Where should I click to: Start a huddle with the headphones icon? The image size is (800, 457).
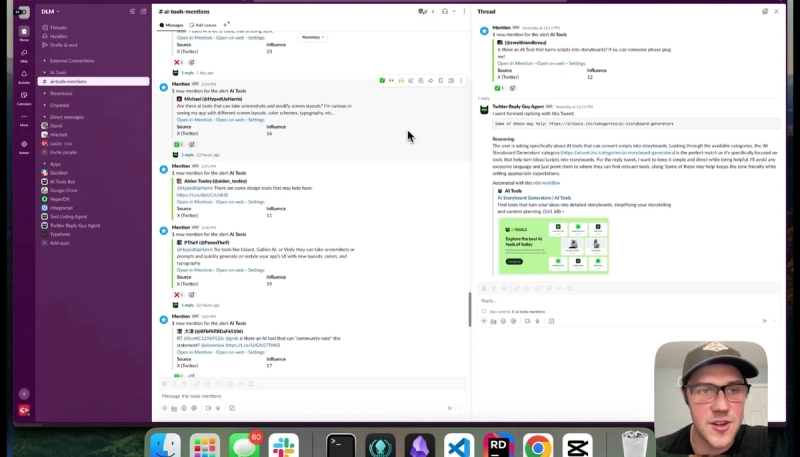[x=445, y=11]
